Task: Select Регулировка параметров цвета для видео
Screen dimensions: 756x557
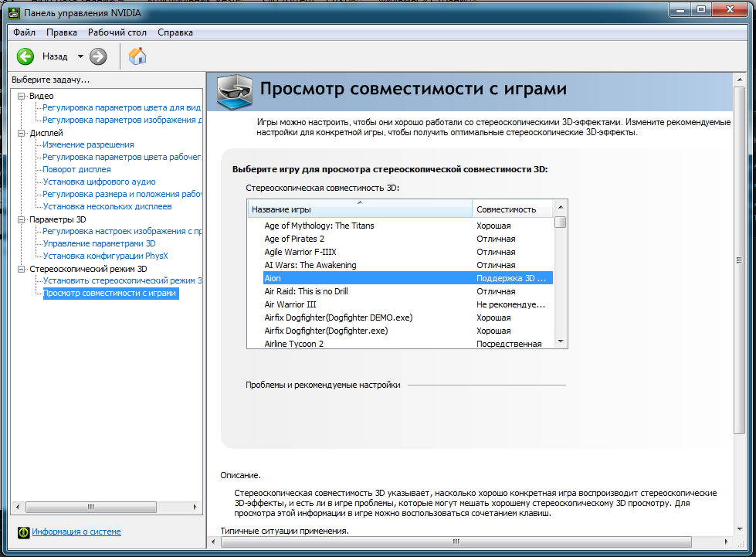Action: click(121, 107)
